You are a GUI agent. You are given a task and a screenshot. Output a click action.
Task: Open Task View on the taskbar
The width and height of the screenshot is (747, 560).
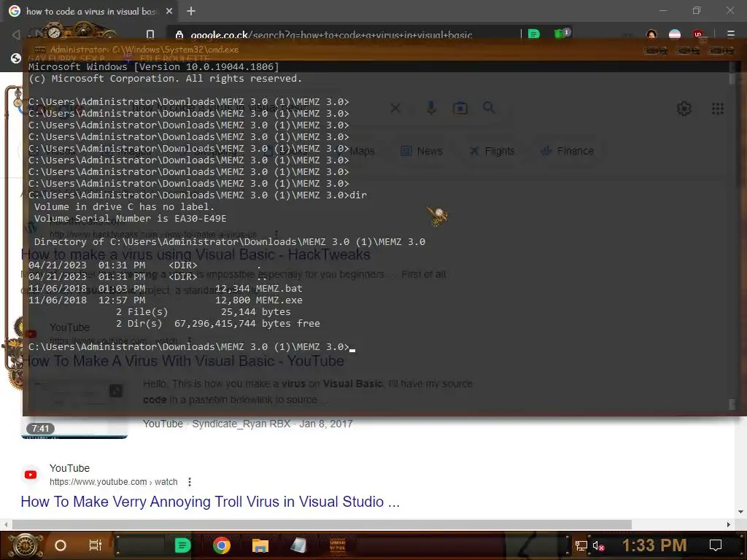click(96, 545)
